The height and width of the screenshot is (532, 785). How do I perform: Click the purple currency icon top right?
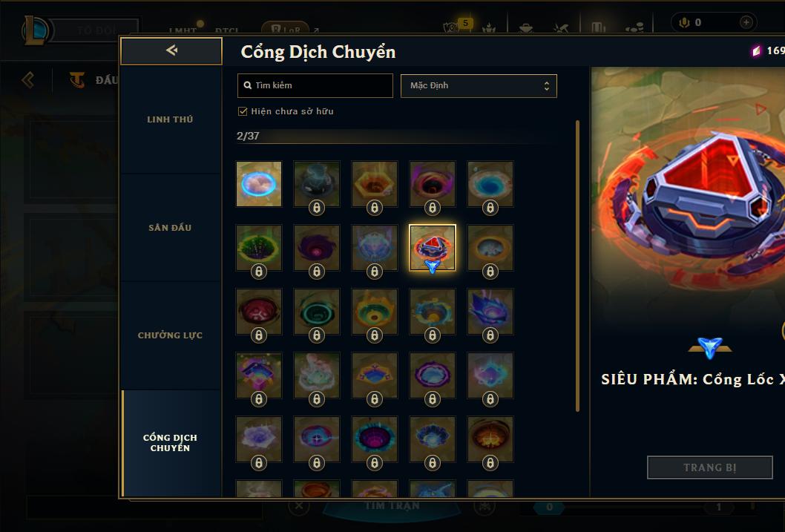(756, 50)
